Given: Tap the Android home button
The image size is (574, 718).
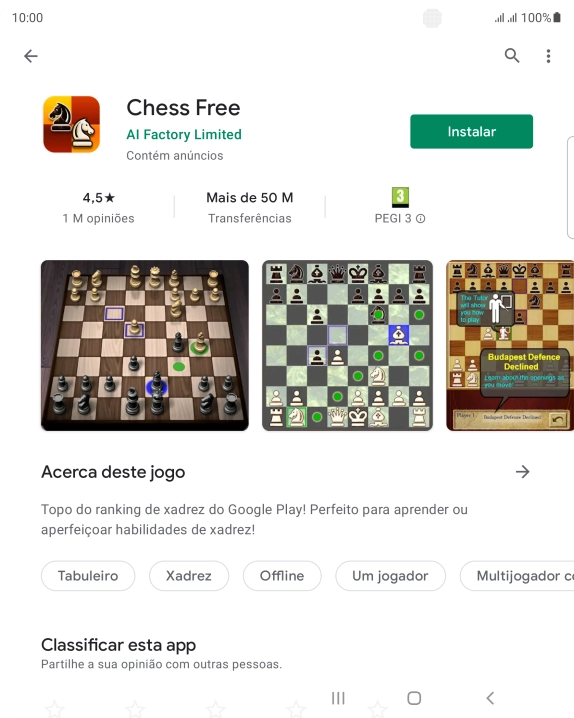Looking at the screenshot, I should pyautogui.click(x=414, y=698).
